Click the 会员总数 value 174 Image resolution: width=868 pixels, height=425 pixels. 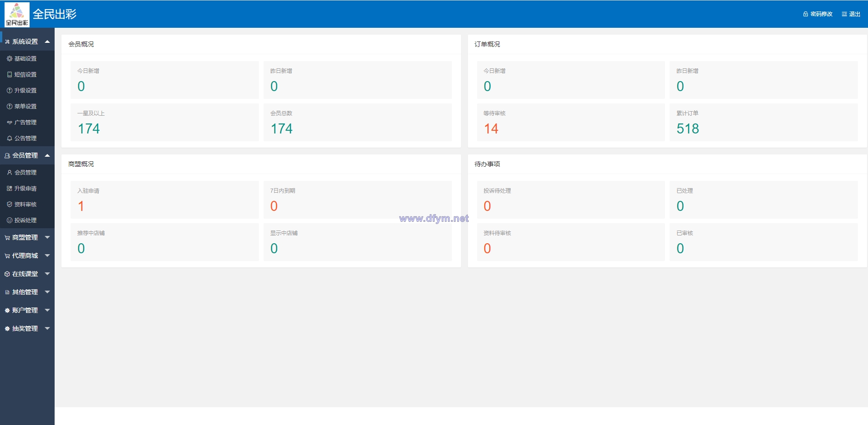(282, 129)
